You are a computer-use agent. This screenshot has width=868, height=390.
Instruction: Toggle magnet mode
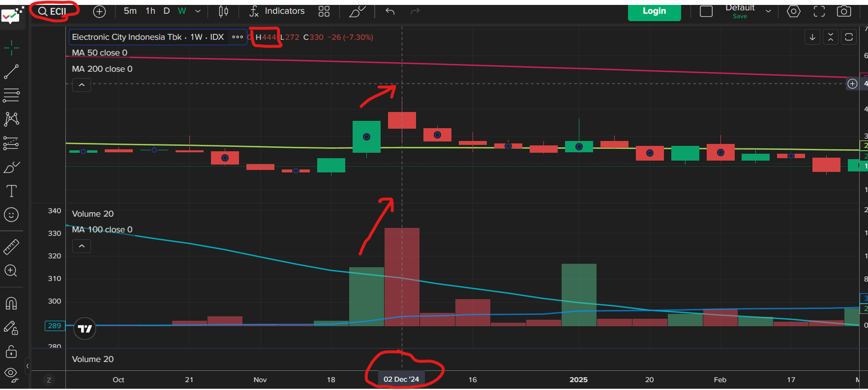(x=11, y=304)
